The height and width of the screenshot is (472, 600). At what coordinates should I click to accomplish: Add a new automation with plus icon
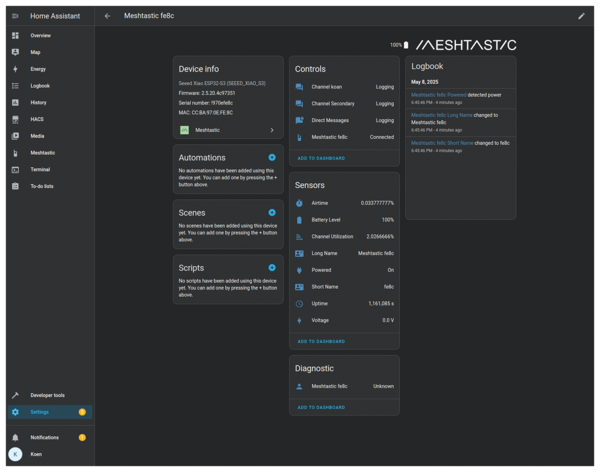272,157
